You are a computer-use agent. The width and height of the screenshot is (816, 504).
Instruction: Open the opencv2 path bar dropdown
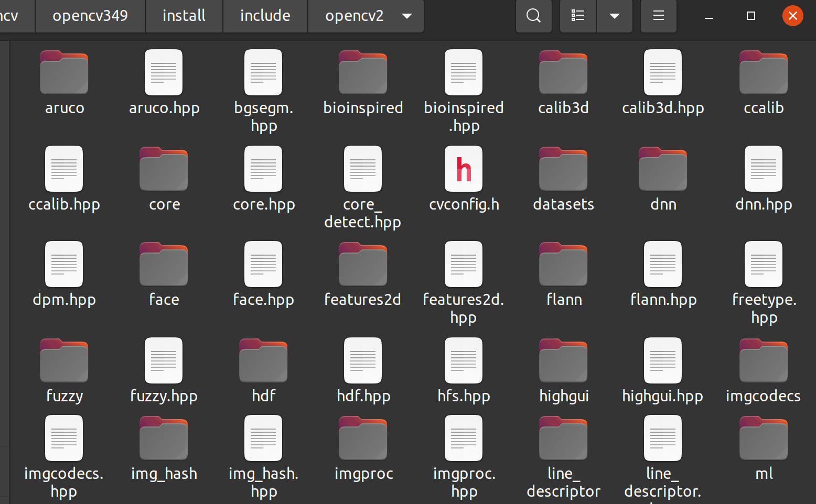(406, 16)
